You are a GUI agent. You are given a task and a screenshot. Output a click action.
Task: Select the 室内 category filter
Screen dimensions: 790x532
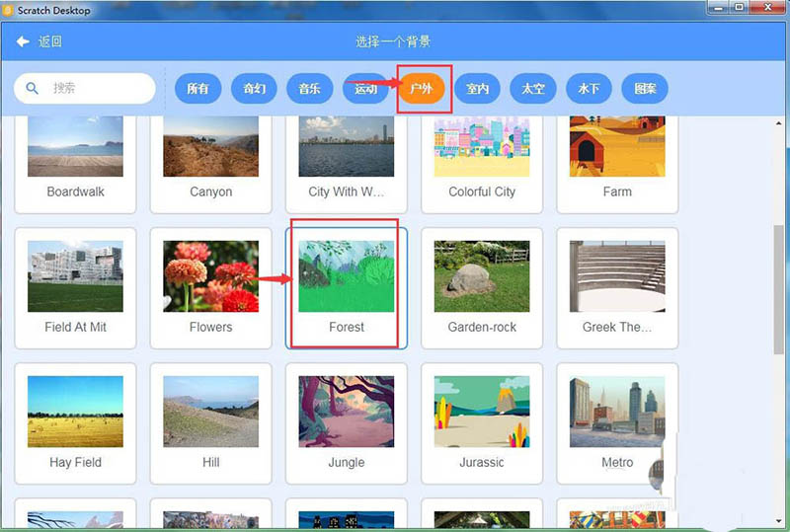(x=477, y=88)
